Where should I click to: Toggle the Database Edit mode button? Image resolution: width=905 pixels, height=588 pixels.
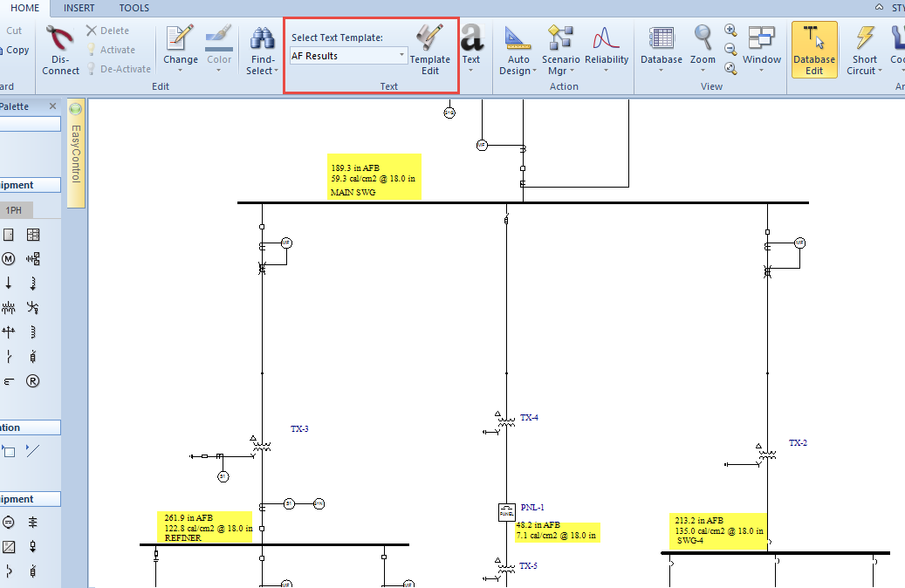click(x=813, y=51)
